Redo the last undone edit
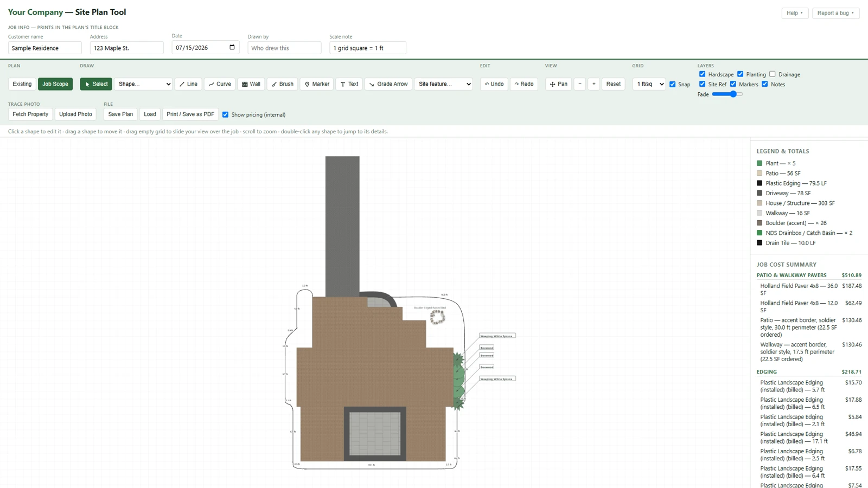Image resolution: width=868 pixels, height=488 pixels. [524, 84]
